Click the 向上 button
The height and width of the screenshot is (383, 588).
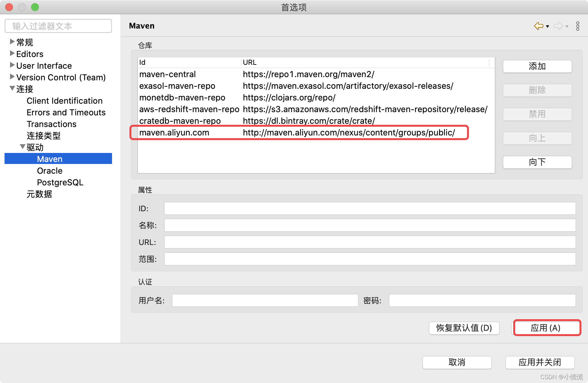(537, 138)
